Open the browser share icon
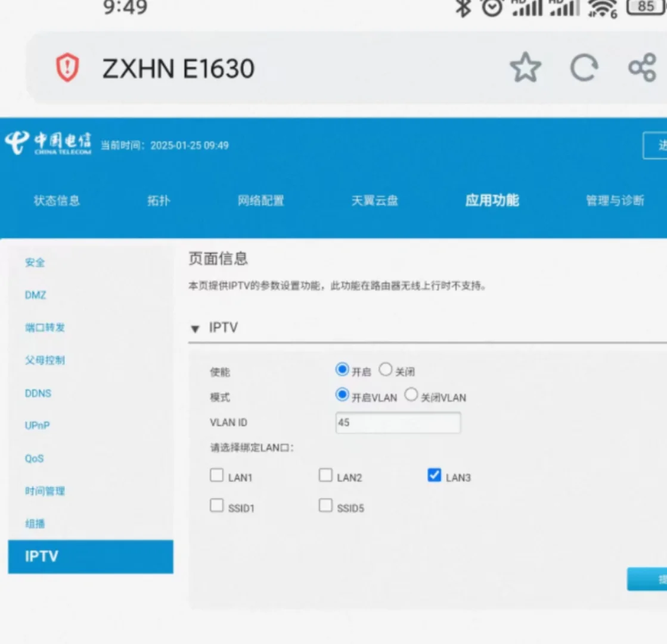 [x=641, y=67]
